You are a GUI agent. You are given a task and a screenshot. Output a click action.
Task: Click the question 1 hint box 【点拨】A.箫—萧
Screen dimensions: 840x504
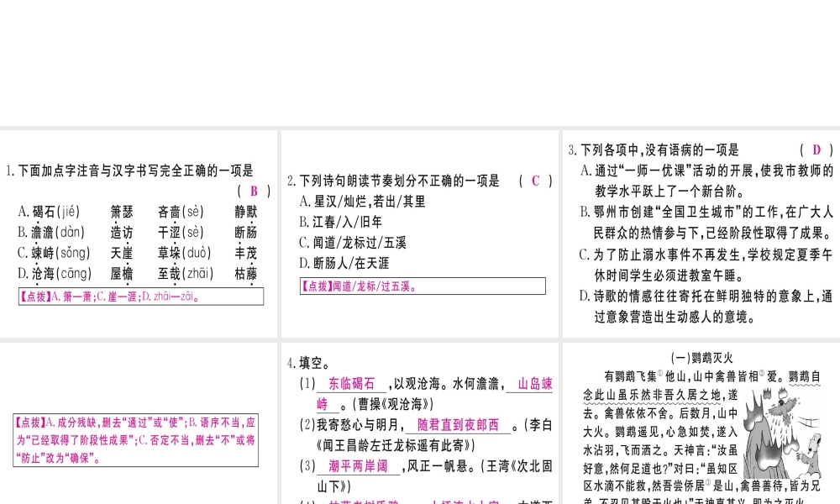click(141, 297)
